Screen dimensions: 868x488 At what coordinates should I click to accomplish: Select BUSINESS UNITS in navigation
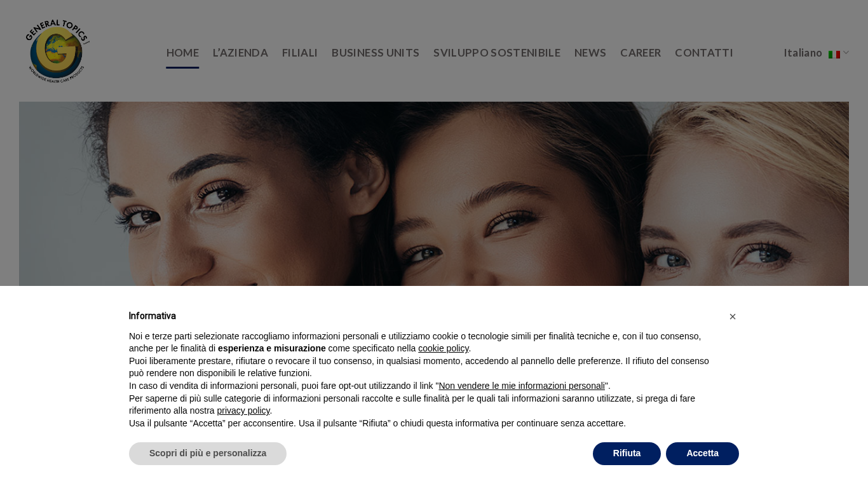click(376, 53)
